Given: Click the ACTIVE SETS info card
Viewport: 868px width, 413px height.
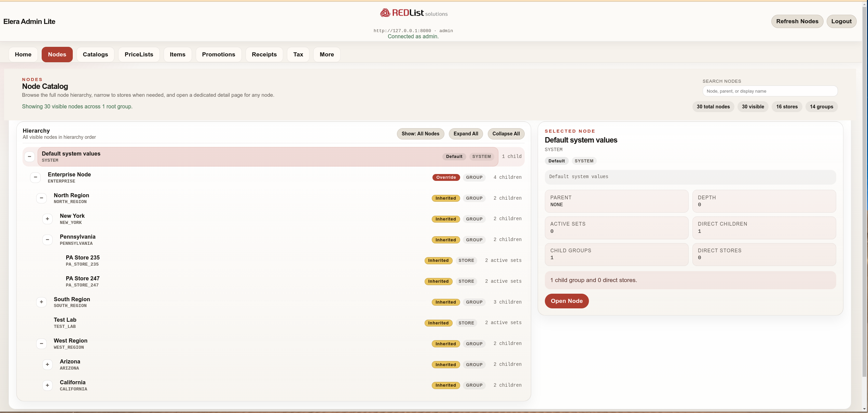Looking at the screenshot, I should [x=617, y=228].
